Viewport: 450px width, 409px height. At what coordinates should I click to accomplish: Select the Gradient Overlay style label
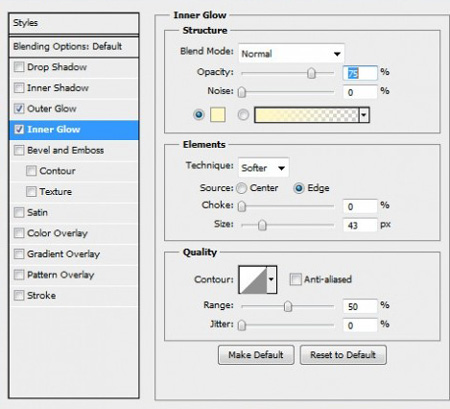click(x=64, y=254)
